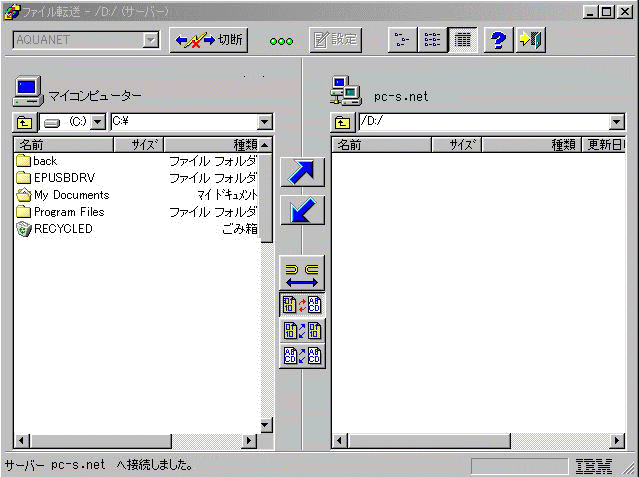Viewport: 639px width, 477px height.
Task: Select auto binary/ASCII transfer mode
Action: (302, 305)
